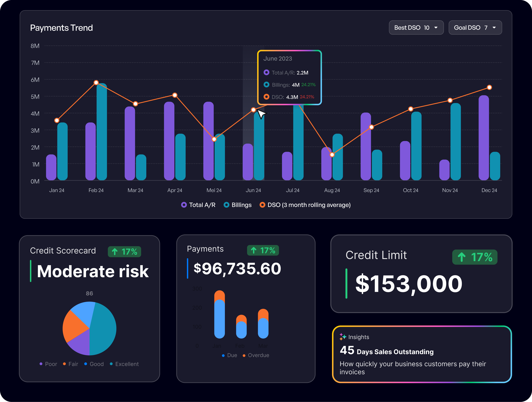This screenshot has height=402, width=532.
Task: Click the purple Total A/R legend marker
Action: [x=184, y=205]
